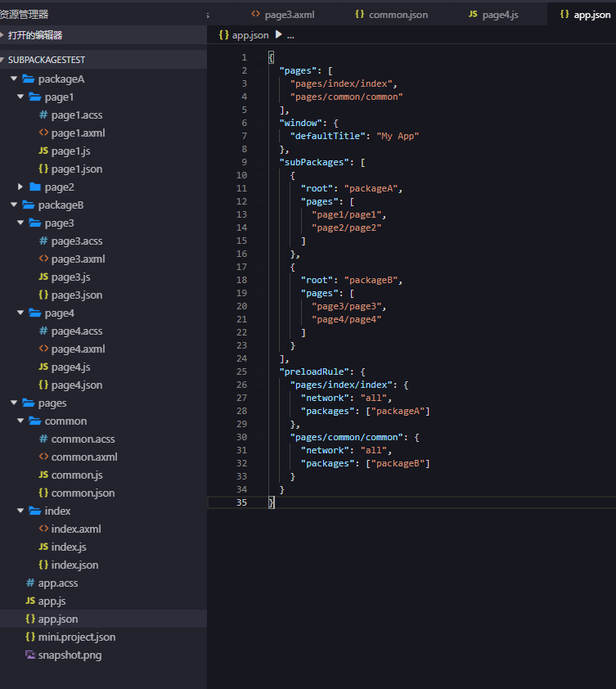
Task: Click the packageB folder icon
Action: (29, 205)
